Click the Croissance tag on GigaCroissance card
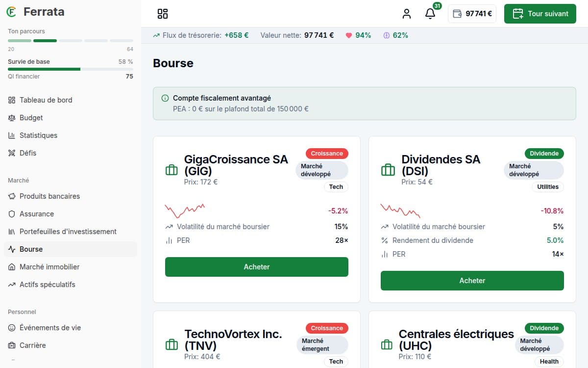Image resolution: width=588 pixels, height=368 pixels. point(327,154)
